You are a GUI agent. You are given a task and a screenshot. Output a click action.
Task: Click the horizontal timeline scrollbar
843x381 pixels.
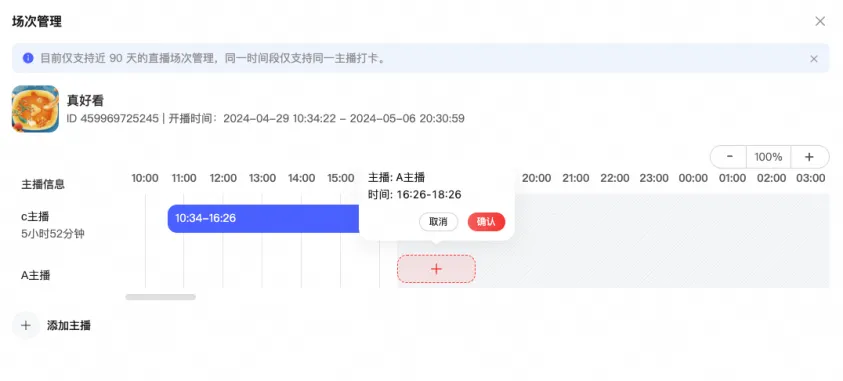coord(161,297)
